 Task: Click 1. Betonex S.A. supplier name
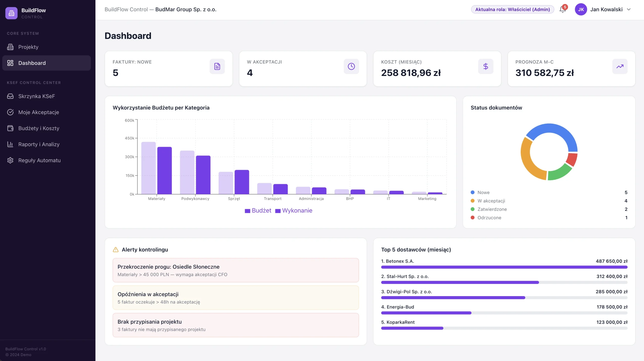(397, 261)
